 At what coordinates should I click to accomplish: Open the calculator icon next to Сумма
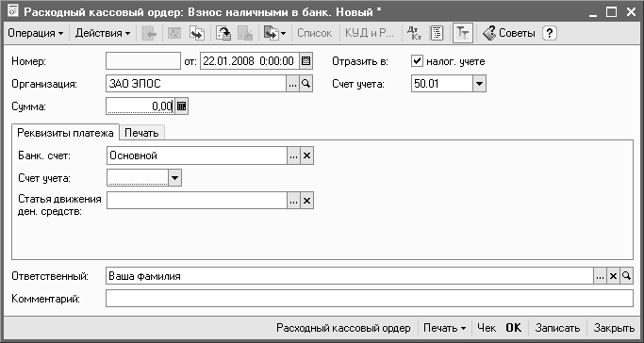(182, 106)
